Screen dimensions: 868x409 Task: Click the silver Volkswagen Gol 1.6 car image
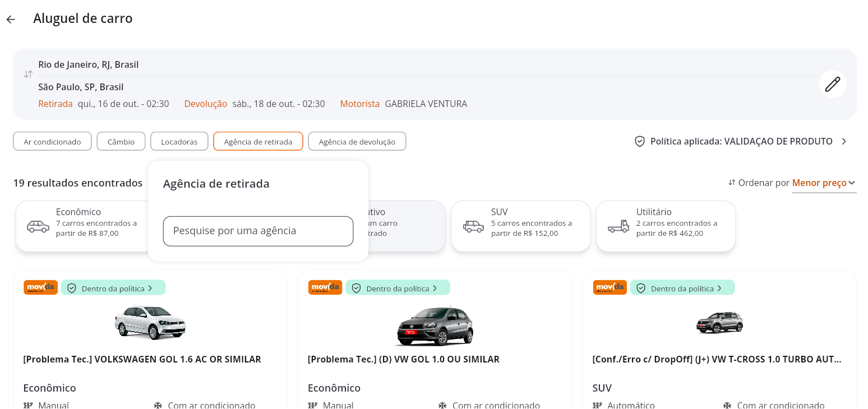[150, 322]
